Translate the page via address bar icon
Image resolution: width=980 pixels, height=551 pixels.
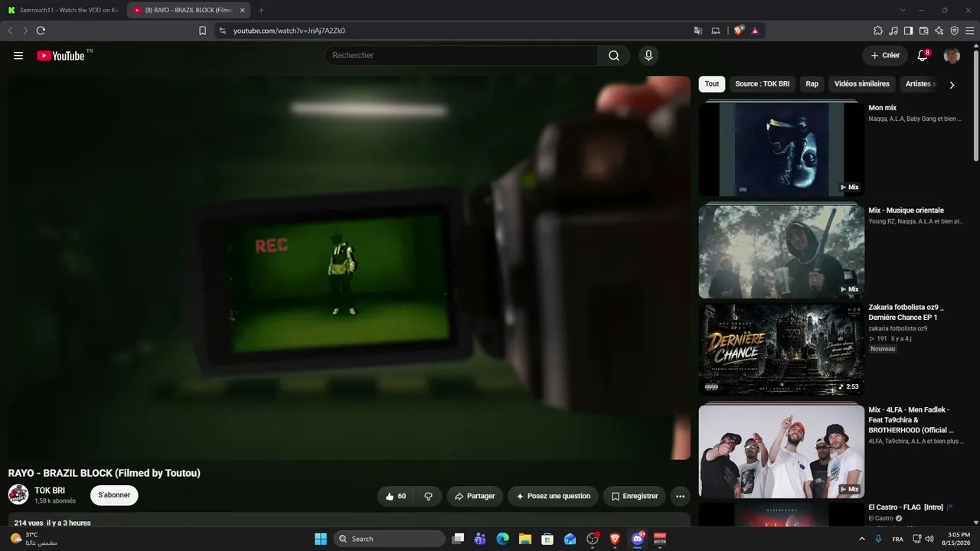[698, 31]
